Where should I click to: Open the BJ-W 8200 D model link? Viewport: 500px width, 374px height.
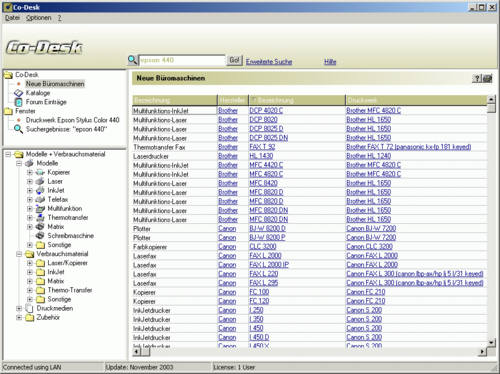point(267,229)
